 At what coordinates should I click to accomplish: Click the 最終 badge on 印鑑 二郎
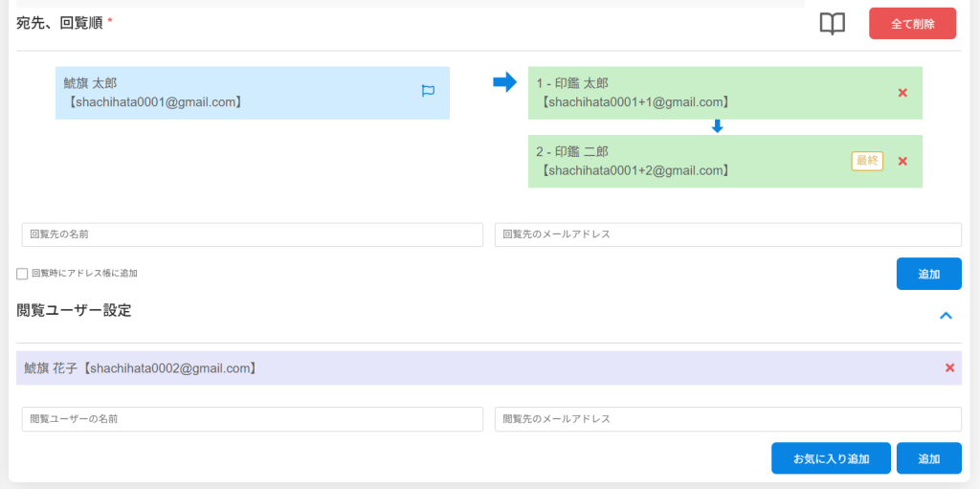point(866,161)
